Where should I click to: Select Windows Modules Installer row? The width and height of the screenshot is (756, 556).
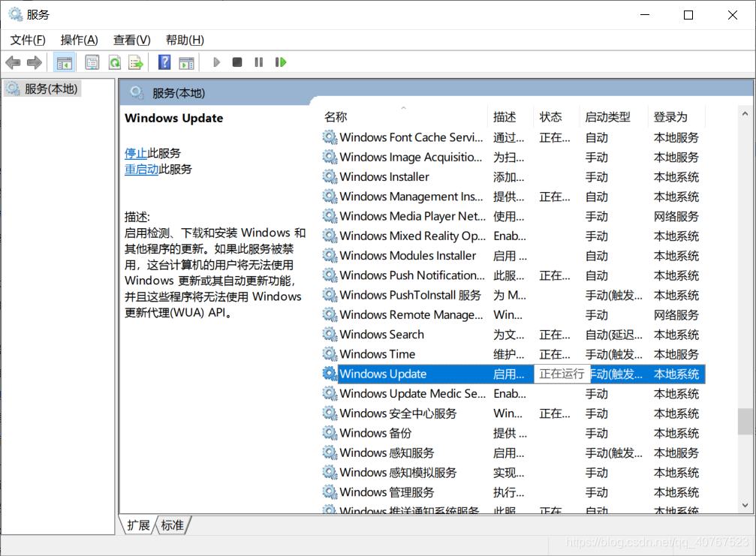tap(513, 256)
